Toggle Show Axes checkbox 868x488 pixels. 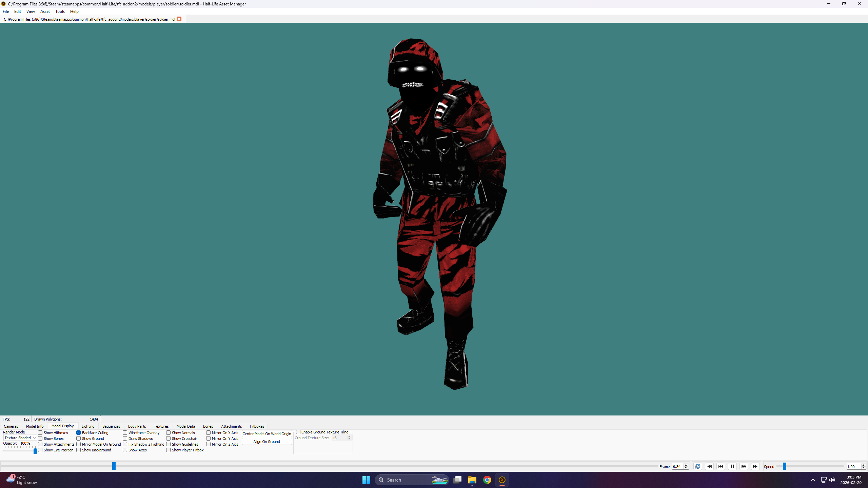point(125,450)
